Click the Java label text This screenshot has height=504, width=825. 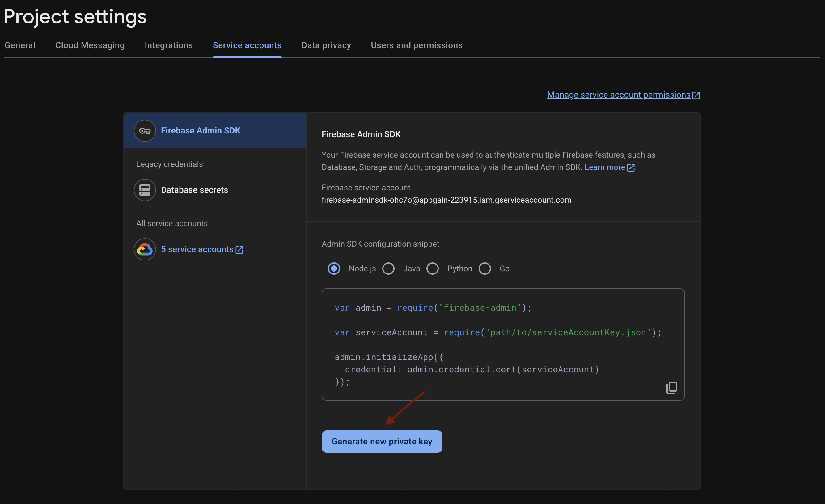click(412, 269)
